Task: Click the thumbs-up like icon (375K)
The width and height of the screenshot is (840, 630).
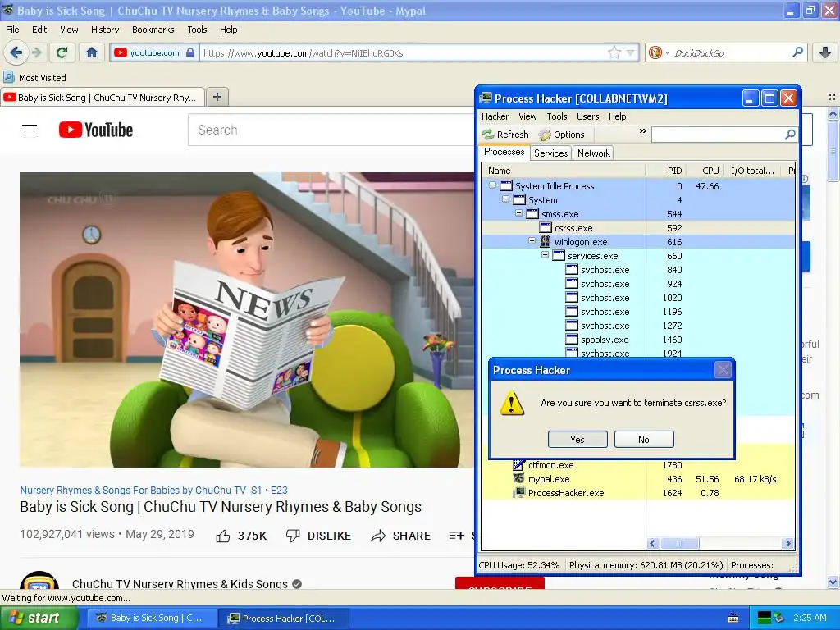Action: coord(223,536)
